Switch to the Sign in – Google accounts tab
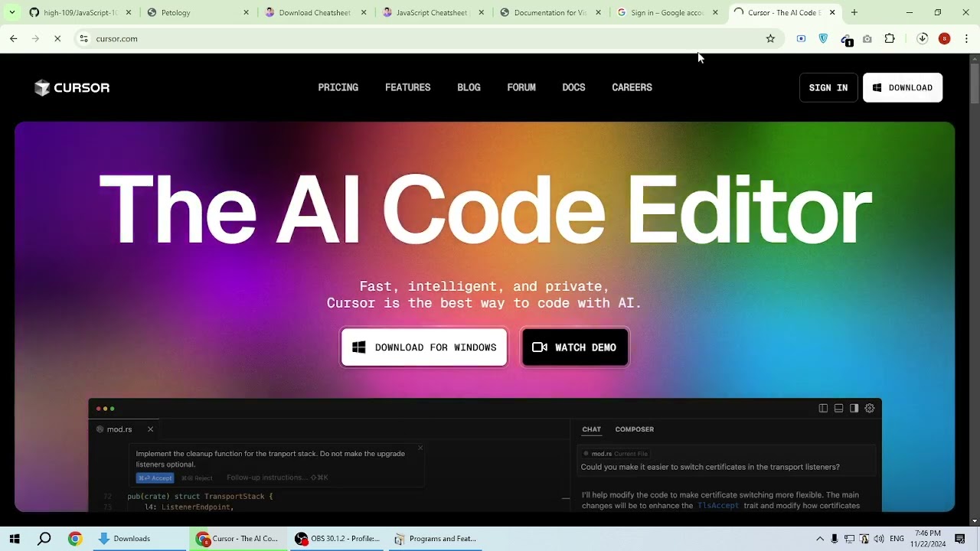 [668, 12]
